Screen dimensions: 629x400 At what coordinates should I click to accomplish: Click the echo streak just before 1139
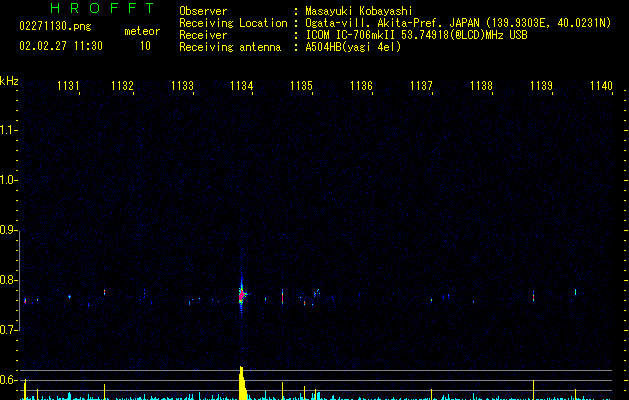pos(534,296)
